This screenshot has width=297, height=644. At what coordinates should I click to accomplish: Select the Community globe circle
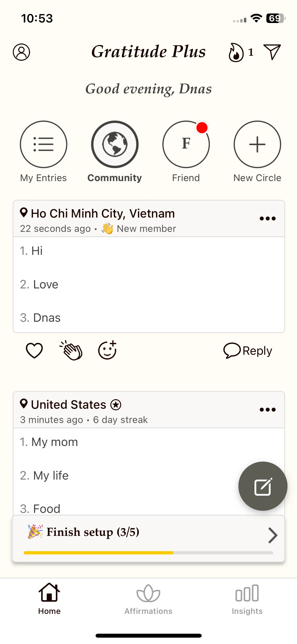115,144
